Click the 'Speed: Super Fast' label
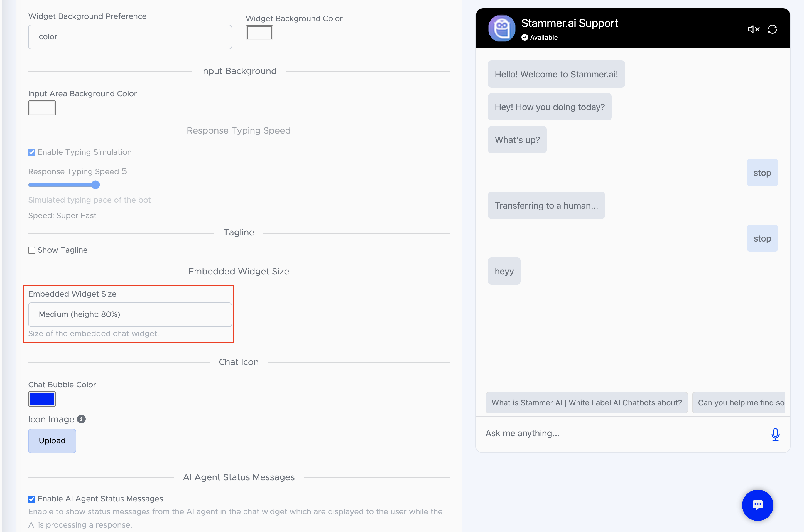804x532 pixels. tap(62, 216)
